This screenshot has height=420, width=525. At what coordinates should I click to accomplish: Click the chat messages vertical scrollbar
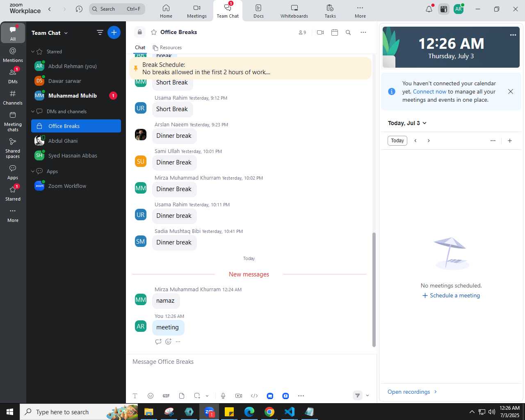(374, 290)
